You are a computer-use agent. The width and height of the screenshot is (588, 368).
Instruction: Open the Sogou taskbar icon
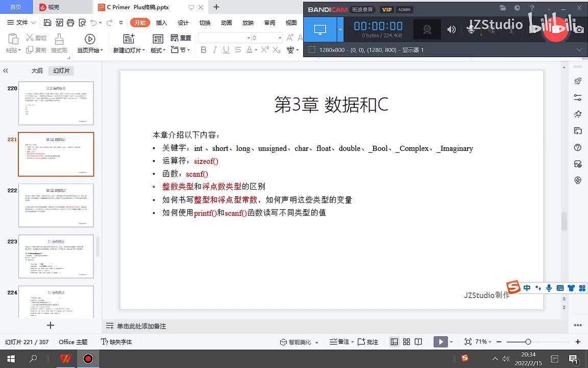[x=465, y=358]
